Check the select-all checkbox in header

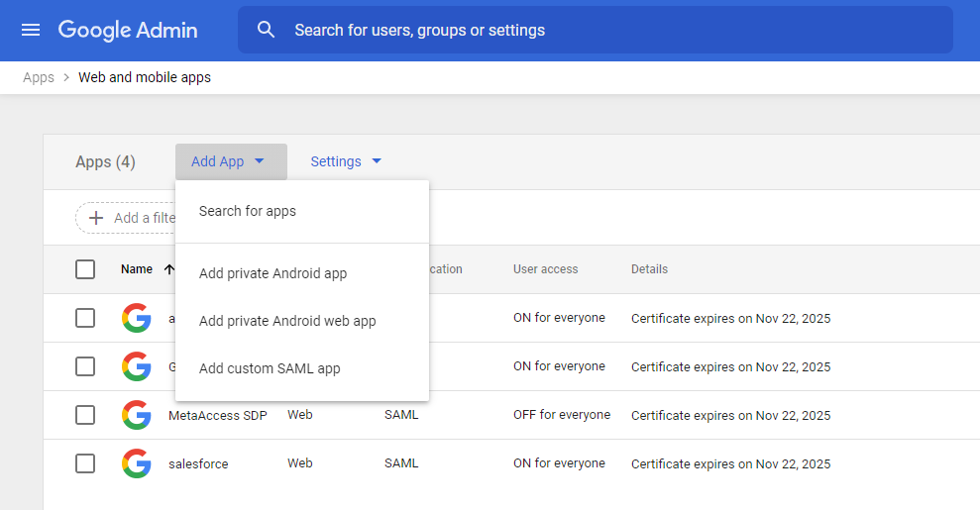[85, 269]
